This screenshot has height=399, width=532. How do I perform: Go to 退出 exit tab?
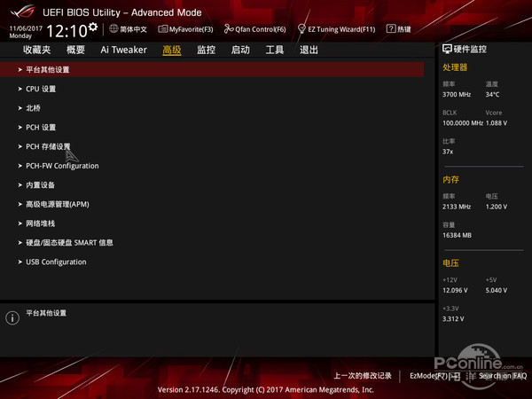point(309,50)
